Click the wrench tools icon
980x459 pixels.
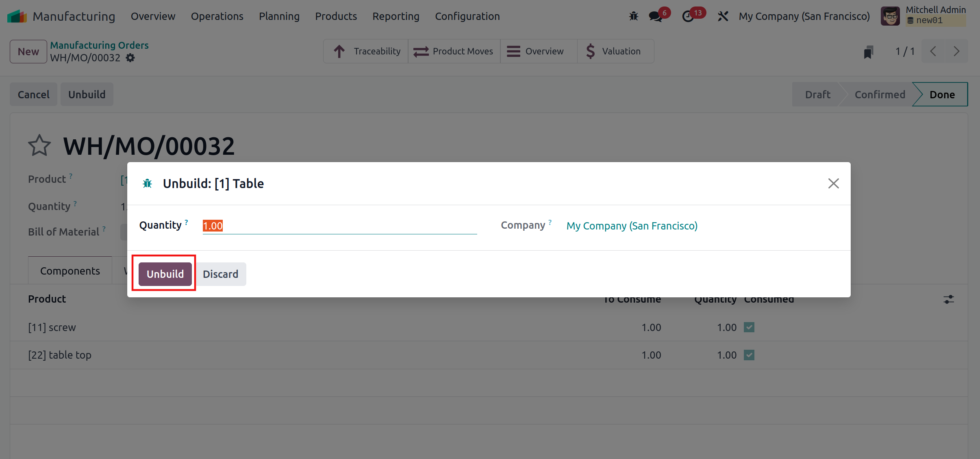point(723,16)
